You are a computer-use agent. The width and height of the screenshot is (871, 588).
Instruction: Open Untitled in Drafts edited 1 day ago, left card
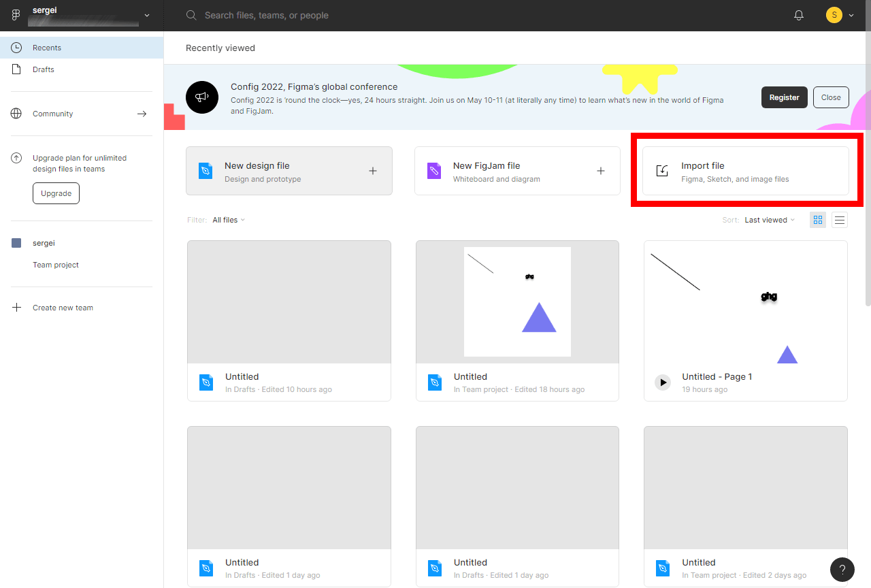click(289, 506)
